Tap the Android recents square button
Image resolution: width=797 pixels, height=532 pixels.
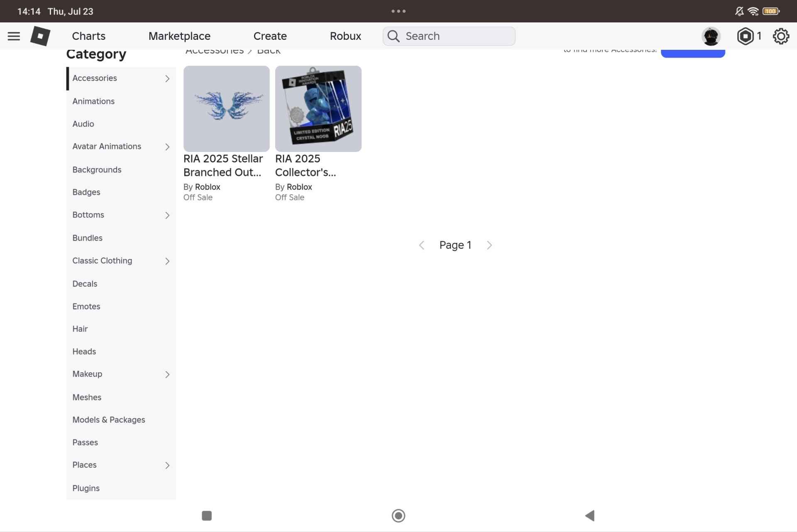[x=207, y=515]
